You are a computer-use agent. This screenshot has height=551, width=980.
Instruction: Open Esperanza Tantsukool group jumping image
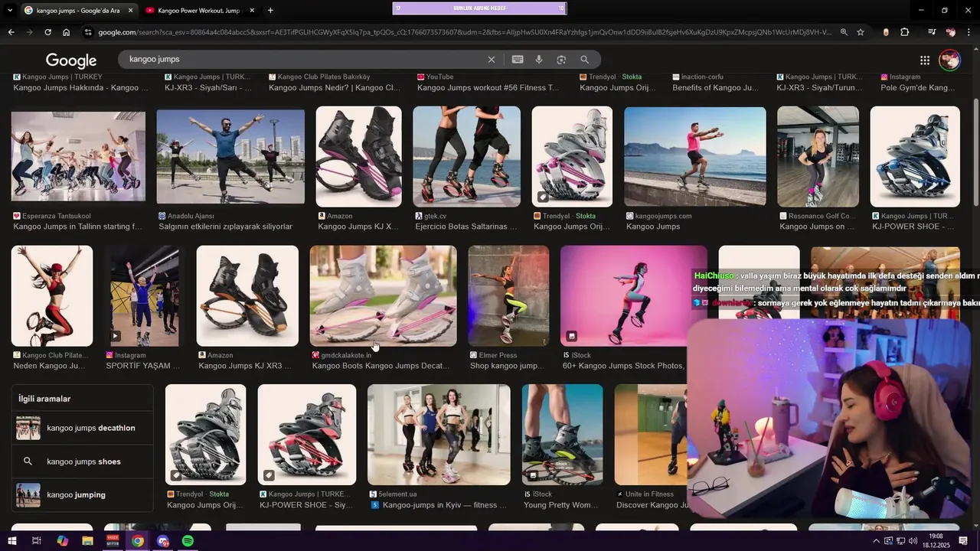click(x=78, y=156)
